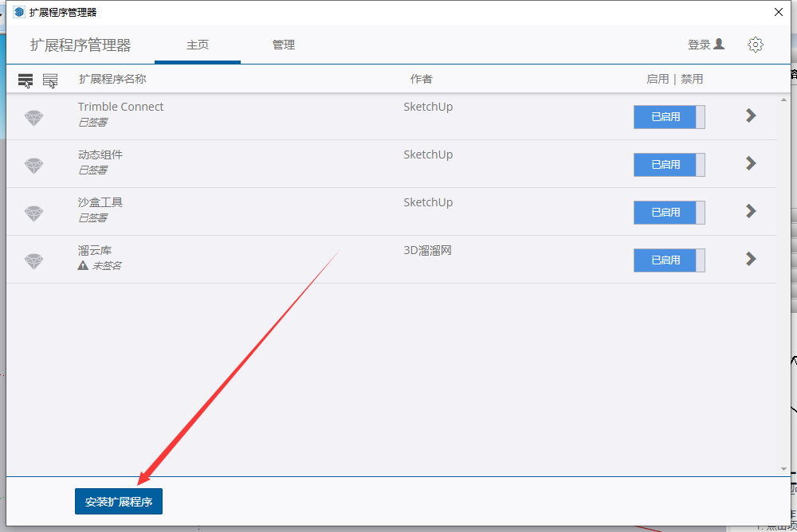Viewport: 797px width, 532px height.
Task: Click 已签署 status under Trimble Connect
Action: pos(93,122)
